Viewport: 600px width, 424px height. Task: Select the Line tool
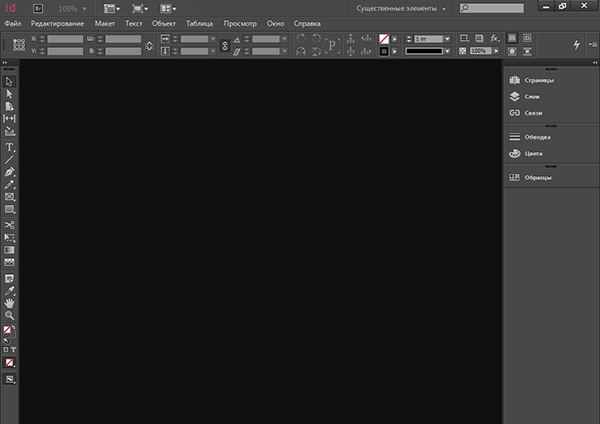9,160
